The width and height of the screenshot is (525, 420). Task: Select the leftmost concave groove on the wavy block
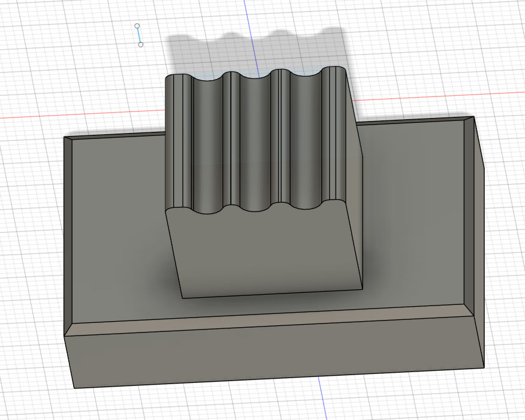click(x=207, y=144)
